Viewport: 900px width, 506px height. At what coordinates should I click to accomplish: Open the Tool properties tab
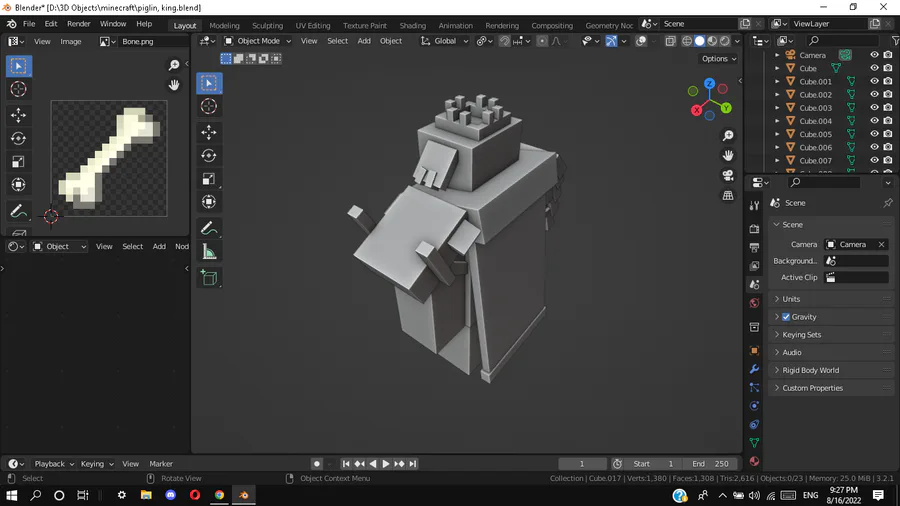click(754, 206)
